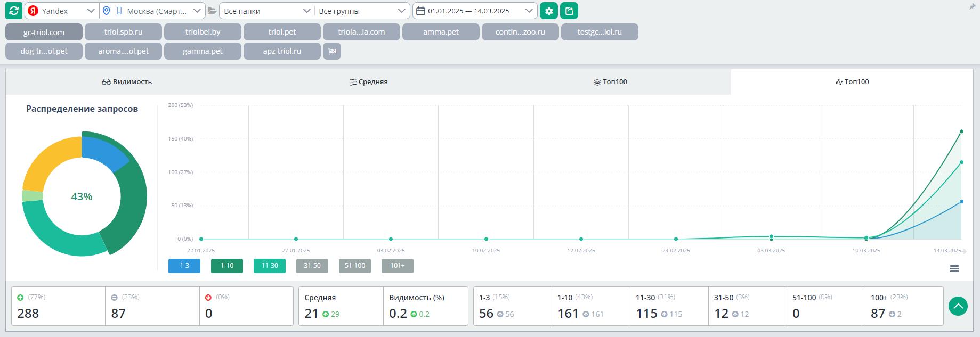Click the red Yandex logo icon
The height and width of the screenshot is (337, 980).
[33, 11]
